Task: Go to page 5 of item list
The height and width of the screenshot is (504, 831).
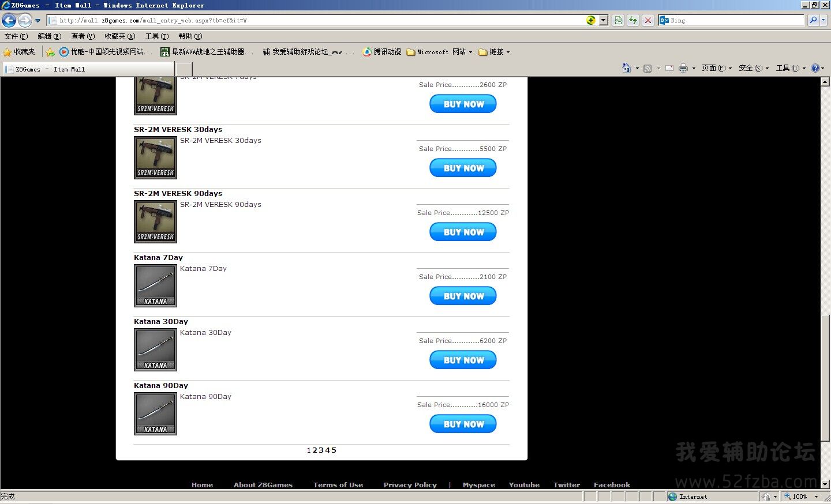Action: 334,450
